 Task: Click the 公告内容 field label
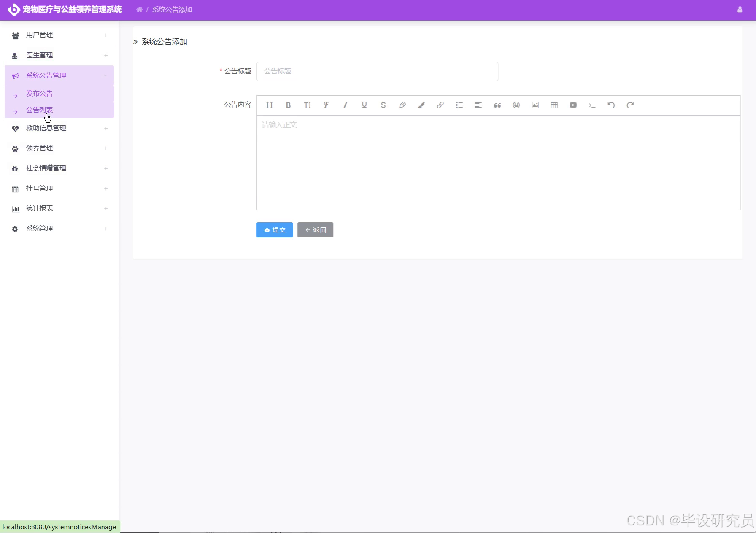(238, 105)
